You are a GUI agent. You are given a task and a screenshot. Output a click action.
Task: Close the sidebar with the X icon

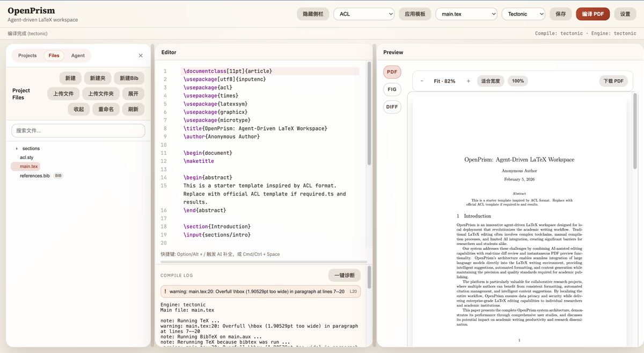click(141, 55)
